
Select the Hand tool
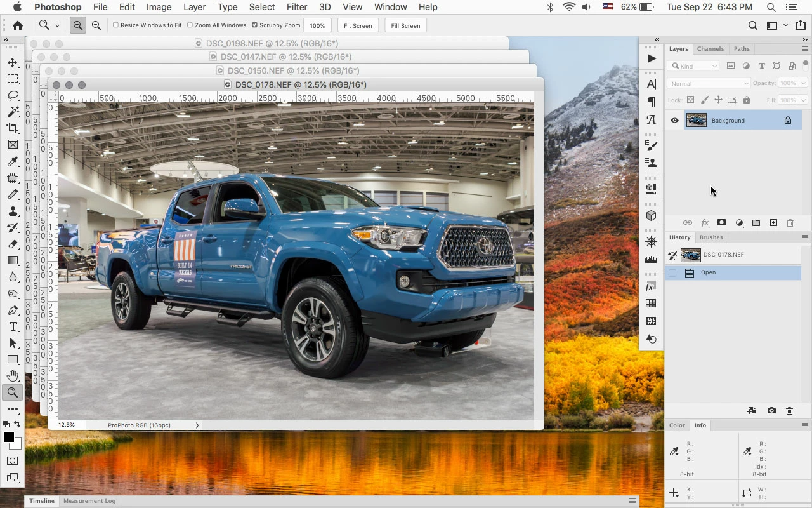[13, 376]
